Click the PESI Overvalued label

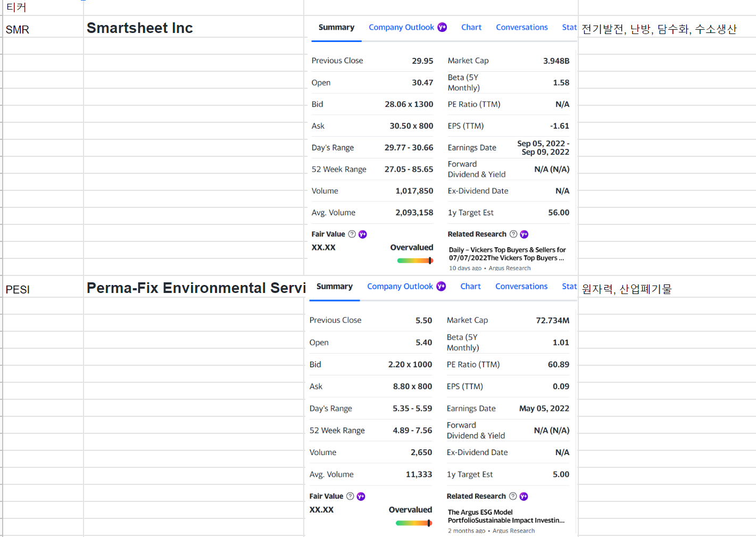(410, 509)
